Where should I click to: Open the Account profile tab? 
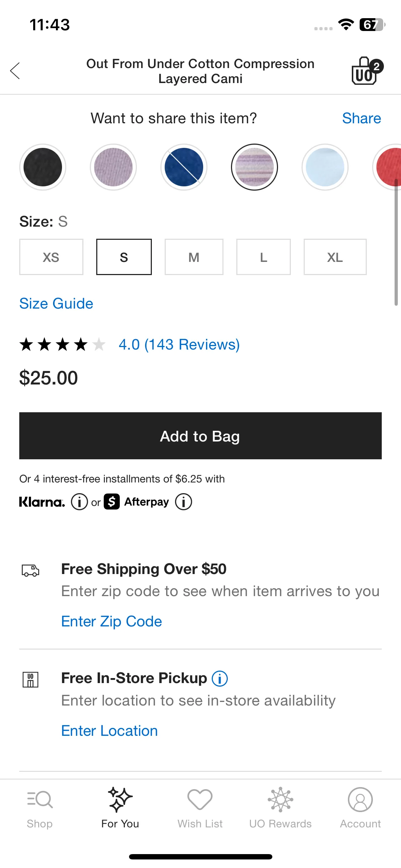pos(360,808)
